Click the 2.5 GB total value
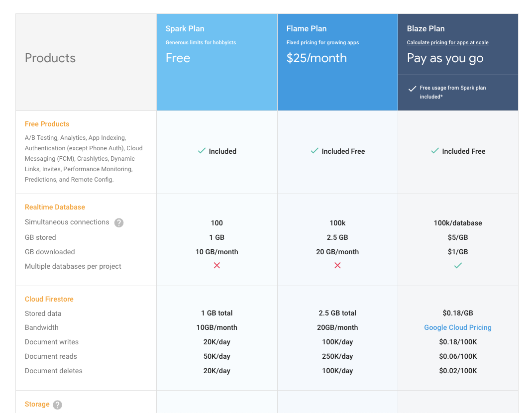The height and width of the screenshot is (413, 532). 337,313
